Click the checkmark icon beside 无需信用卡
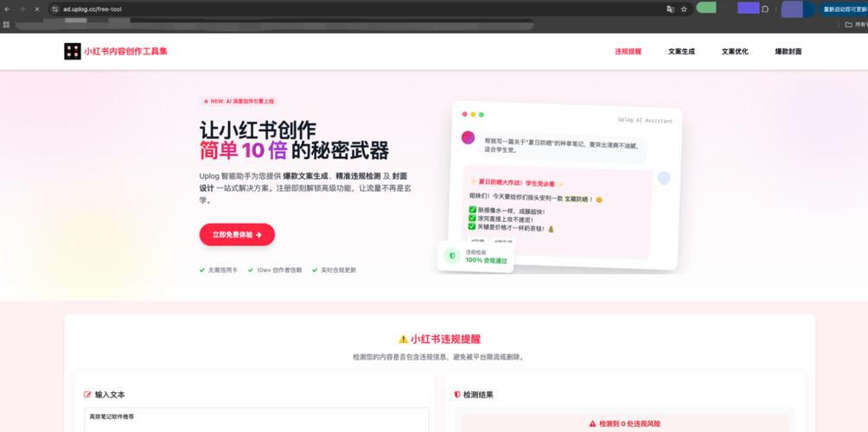This screenshot has width=868, height=432. click(202, 270)
